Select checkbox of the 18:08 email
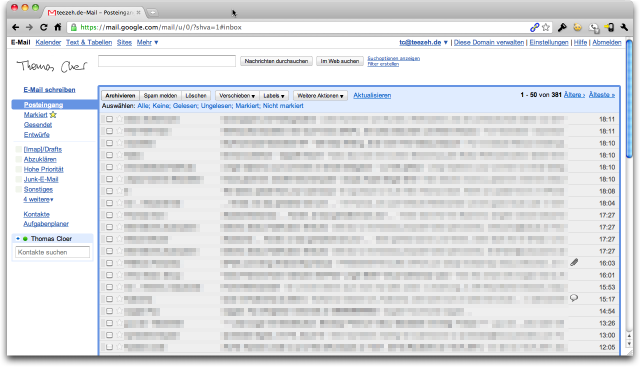Viewport: 640px width, 367px height. (x=109, y=191)
